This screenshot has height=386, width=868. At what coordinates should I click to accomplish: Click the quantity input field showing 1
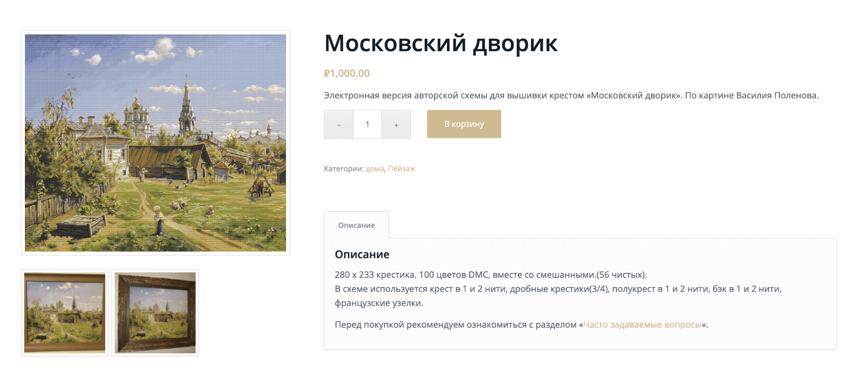(x=367, y=124)
